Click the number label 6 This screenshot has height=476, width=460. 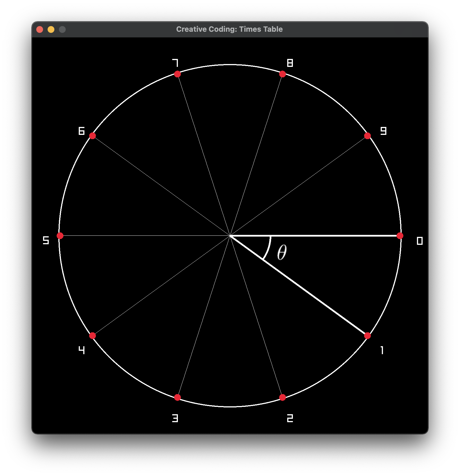point(82,131)
